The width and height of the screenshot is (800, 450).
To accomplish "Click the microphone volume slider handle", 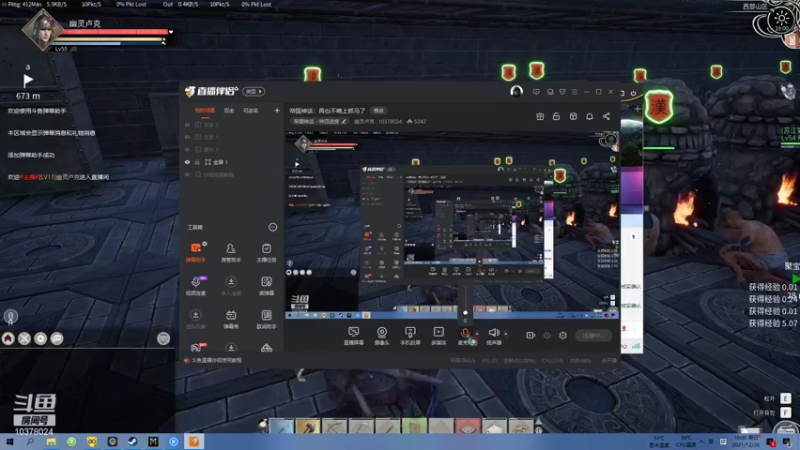I will point(465,313).
